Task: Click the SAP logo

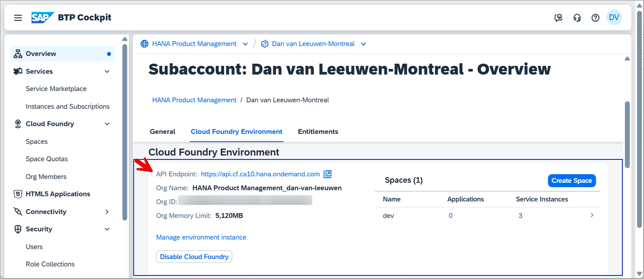Action: [43, 17]
